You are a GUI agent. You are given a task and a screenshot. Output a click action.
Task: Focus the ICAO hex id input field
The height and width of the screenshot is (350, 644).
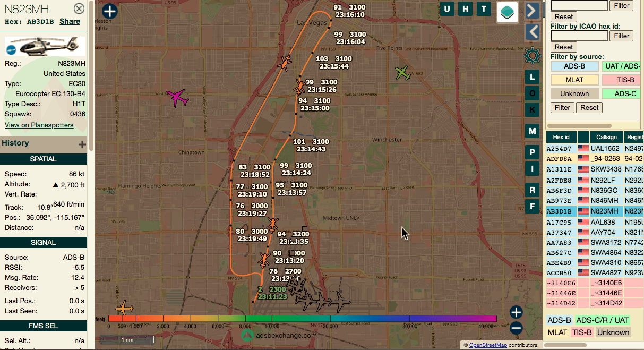[579, 36]
